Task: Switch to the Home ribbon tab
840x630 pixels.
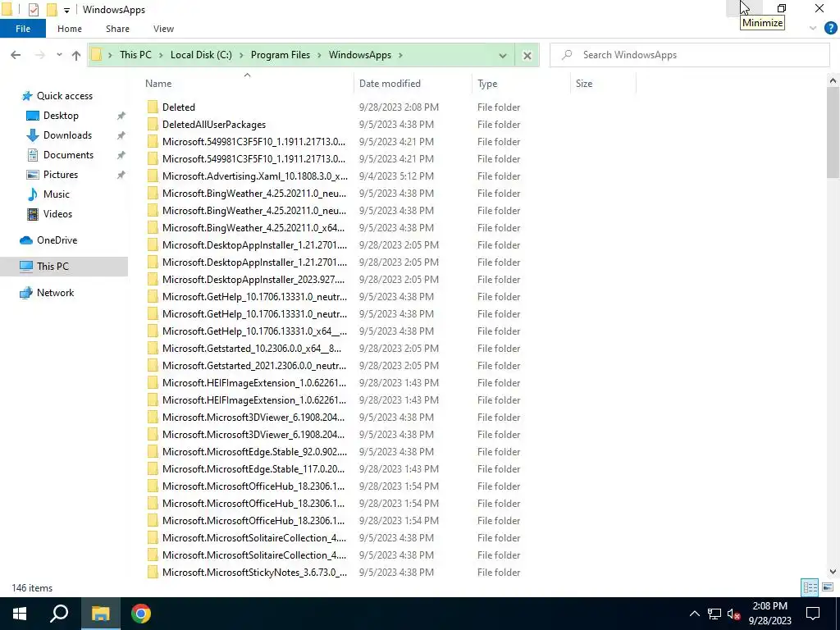Action: 70,29
